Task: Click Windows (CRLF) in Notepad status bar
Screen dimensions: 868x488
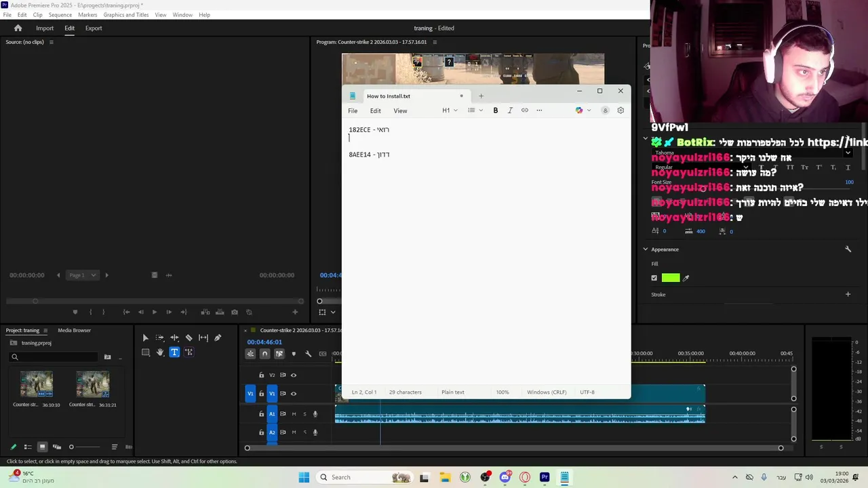Action: coord(547,392)
